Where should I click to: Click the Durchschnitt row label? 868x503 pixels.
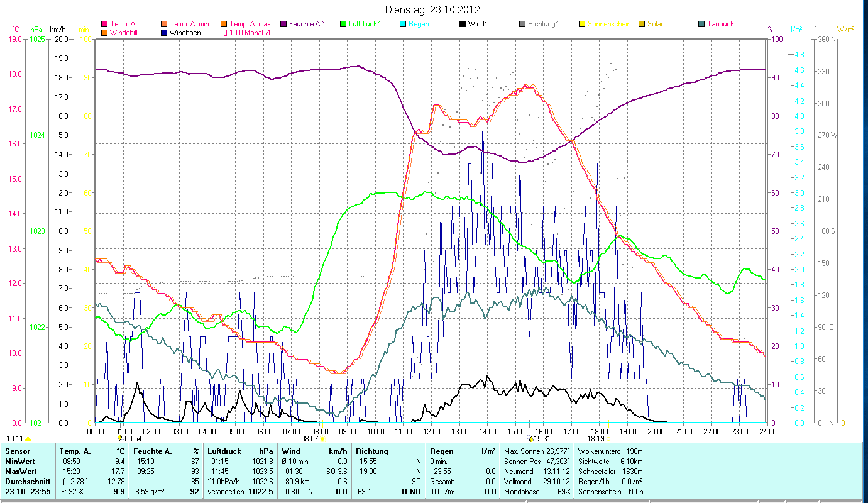tap(27, 482)
